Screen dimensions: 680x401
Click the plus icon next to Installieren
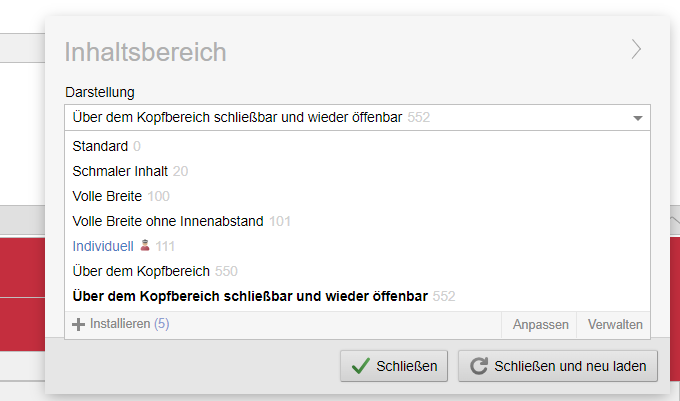pos(79,324)
